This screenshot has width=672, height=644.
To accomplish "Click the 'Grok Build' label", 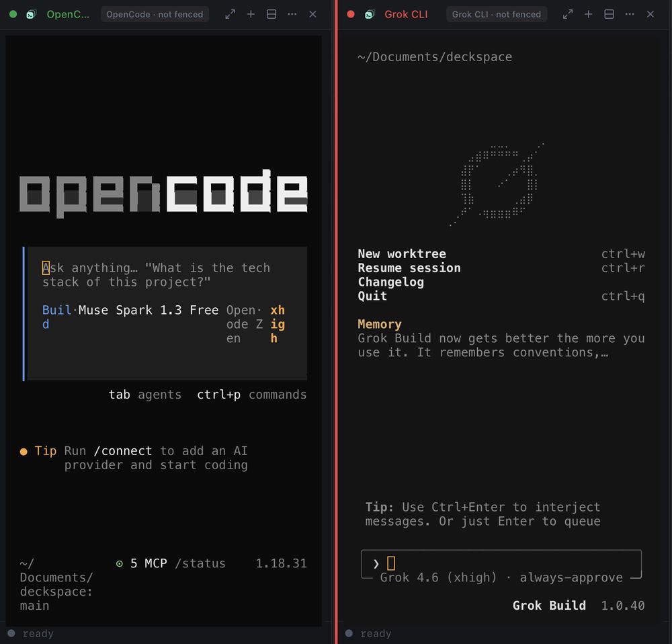I will (549, 606).
